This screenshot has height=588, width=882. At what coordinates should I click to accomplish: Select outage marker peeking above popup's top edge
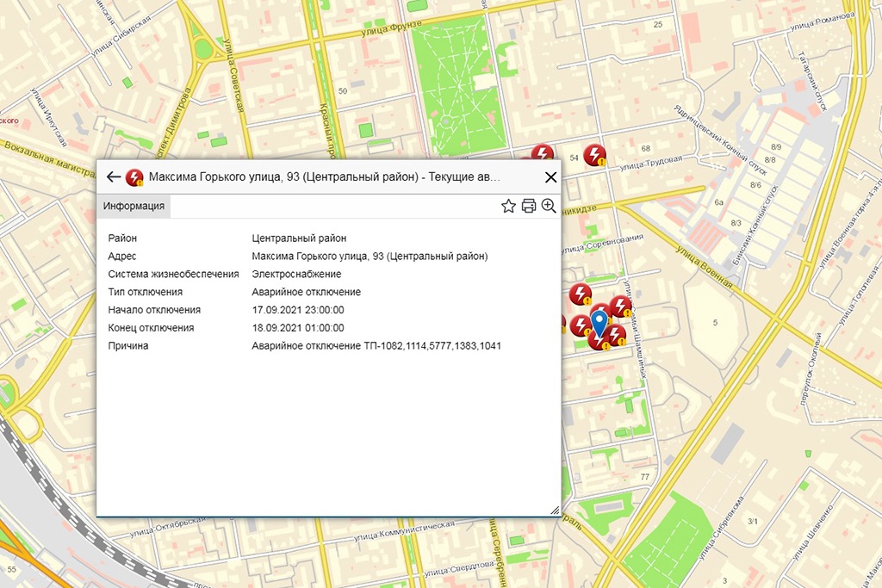pyautogui.click(x=542, y=152)
